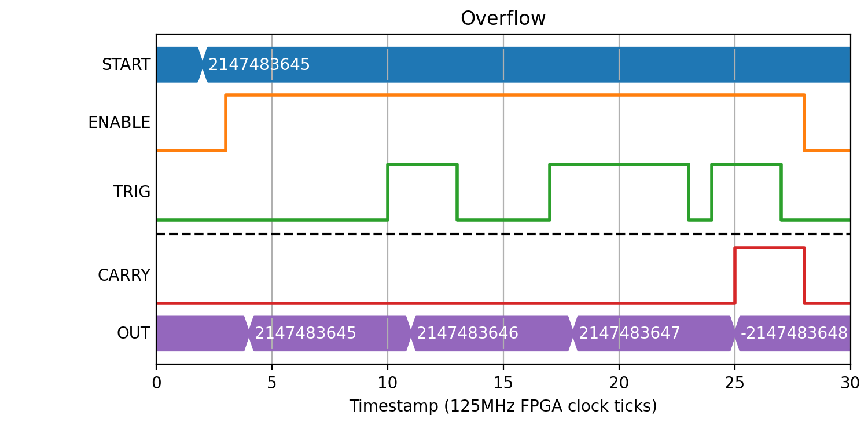Click the x-axis tick label 10
Screen dimensions: 868x422
pyautogui.click(x=388, y=383)
